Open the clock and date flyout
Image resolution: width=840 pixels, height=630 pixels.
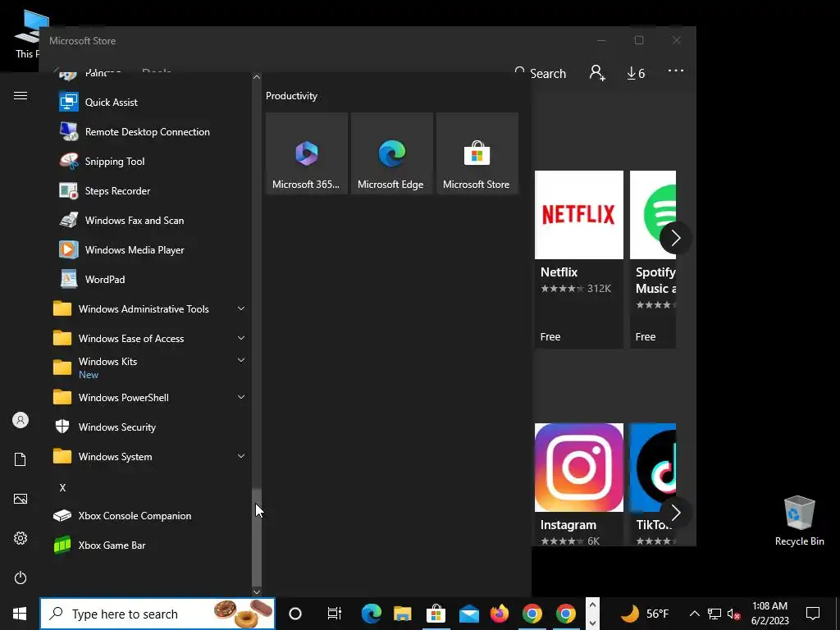click(769, 614)
